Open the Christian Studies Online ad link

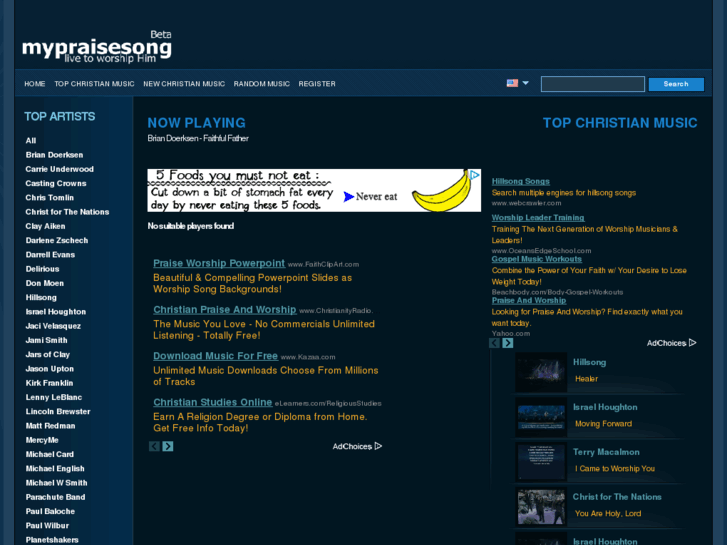coord(213,403)
